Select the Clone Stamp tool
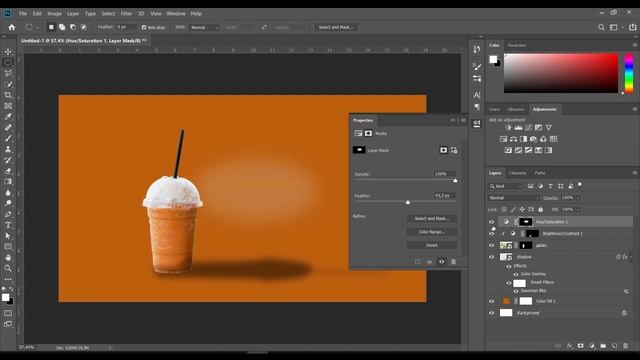The image size is (640, 360). [x=8, y=149]
